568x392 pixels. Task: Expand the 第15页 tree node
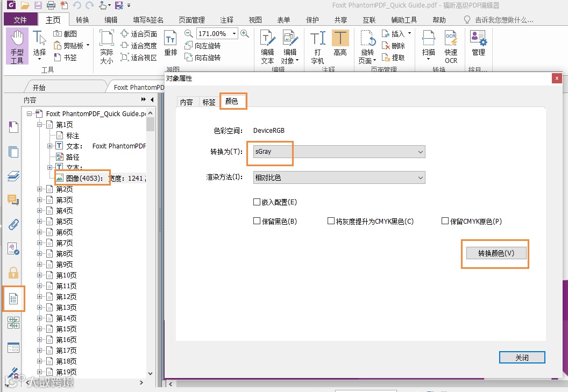pyautogui.click(x=39, y=329)
